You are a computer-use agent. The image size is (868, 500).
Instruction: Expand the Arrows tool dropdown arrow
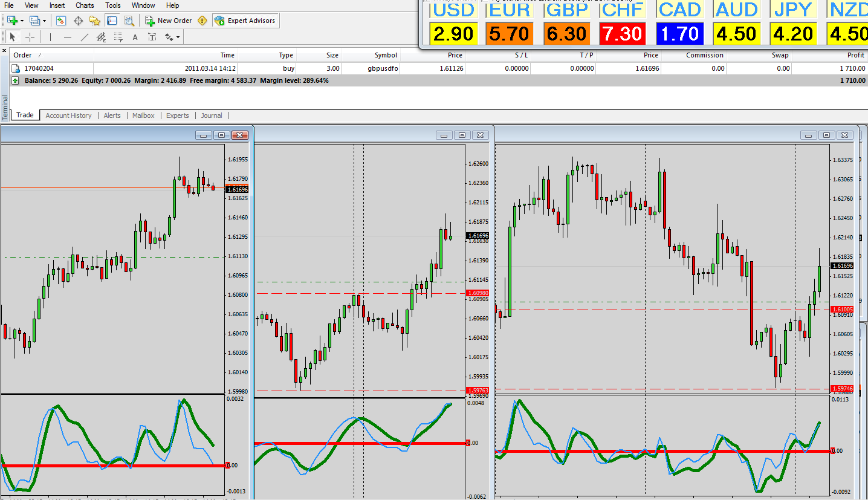(178, 37)
